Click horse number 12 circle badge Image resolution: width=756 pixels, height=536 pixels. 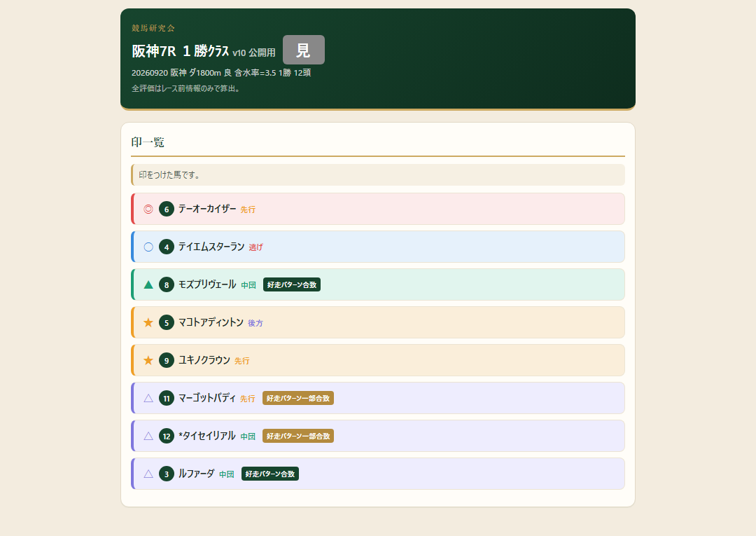167,436
